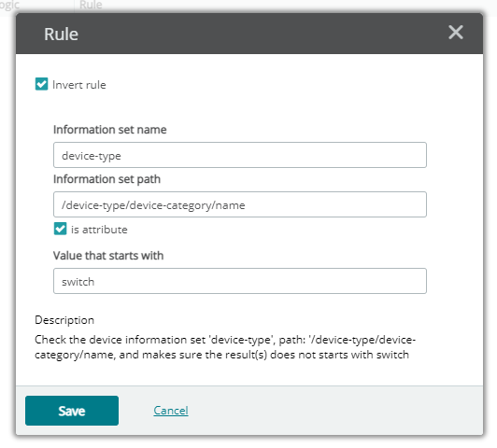This screenshot has width=497, height=448.
Task: Focus the Information set path field
Action: click(x=240, y=204)
